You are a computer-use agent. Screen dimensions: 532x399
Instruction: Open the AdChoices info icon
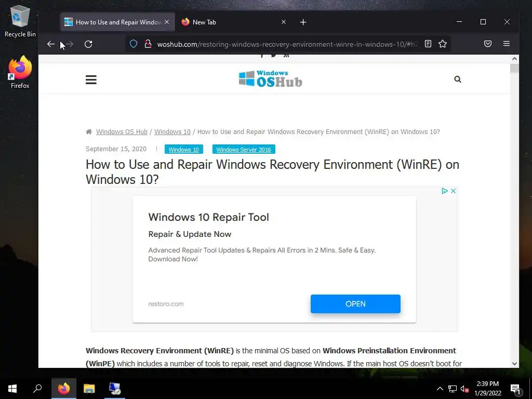(x=445, y=191)
